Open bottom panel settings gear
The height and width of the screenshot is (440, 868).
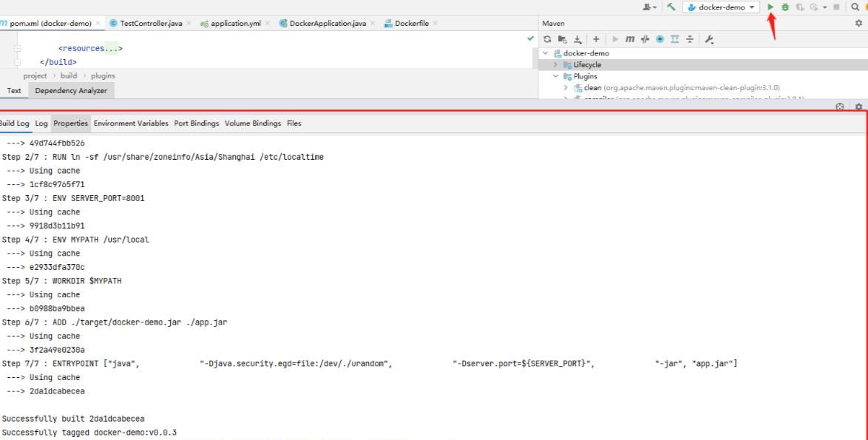(858, 106)
